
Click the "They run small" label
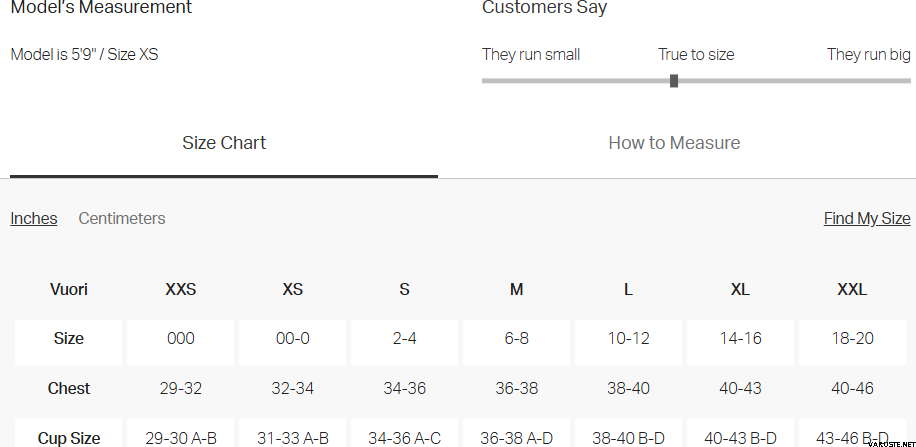[x=531, y=54]
